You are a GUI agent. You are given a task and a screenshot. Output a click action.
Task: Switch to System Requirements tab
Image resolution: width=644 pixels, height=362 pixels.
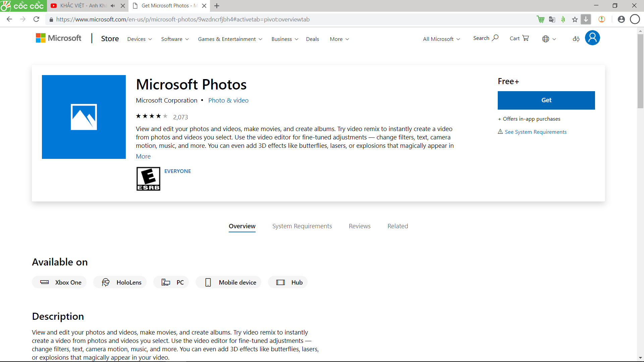(x=302, y=226)
